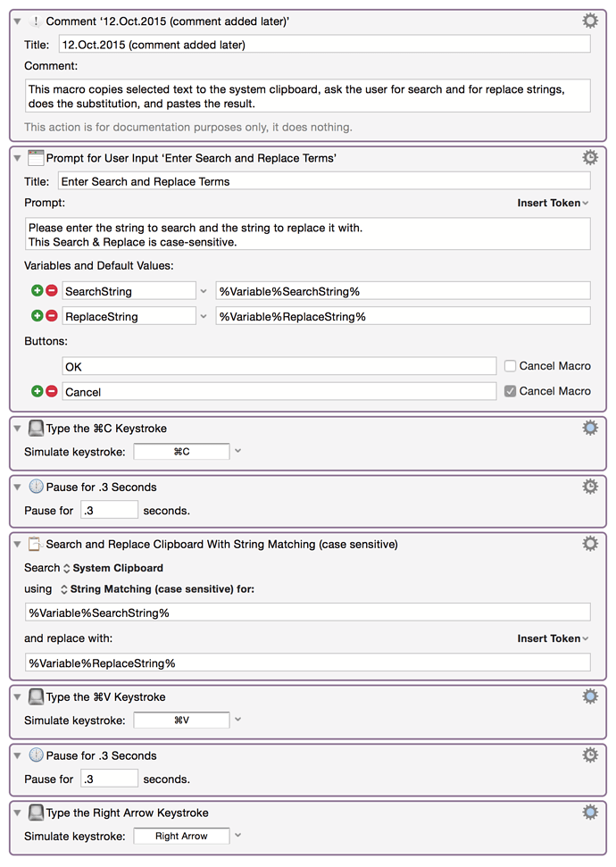Open Insert Token menu above the Prompt field

(553, 203)
